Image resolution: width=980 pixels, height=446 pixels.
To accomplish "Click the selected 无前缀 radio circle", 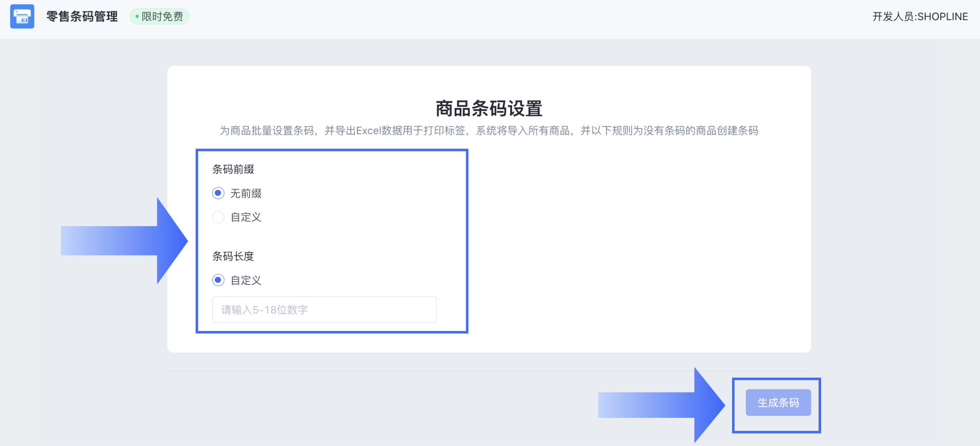I will [218, 193].
